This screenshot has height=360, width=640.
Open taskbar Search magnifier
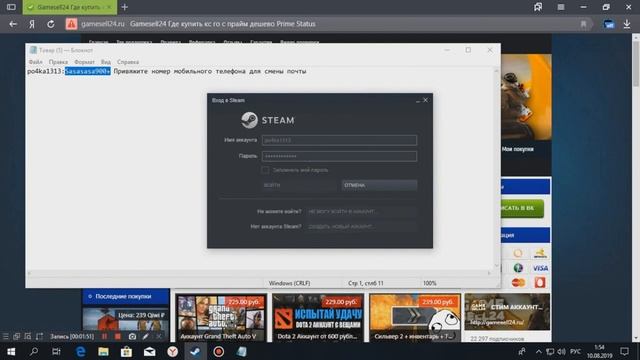point(34,351)
